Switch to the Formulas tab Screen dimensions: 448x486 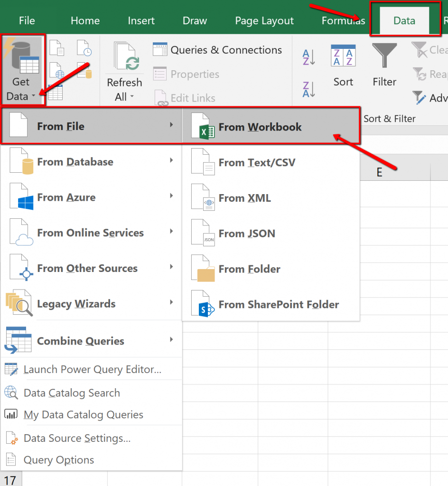tap(343, 20)
